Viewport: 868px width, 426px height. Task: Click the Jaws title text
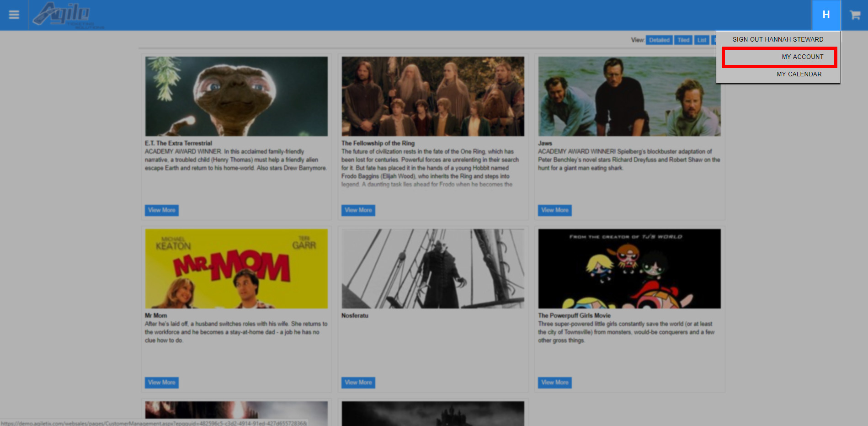(545, 143)
